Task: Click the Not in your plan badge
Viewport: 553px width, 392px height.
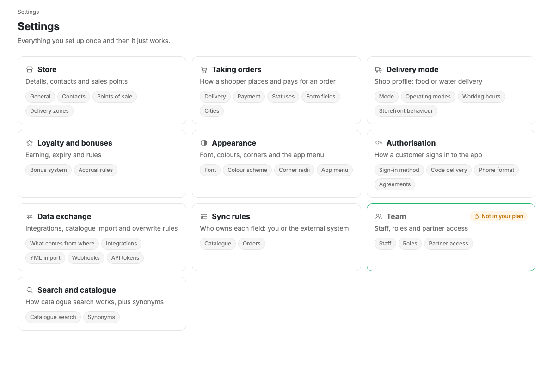Action: click(499, 216)
